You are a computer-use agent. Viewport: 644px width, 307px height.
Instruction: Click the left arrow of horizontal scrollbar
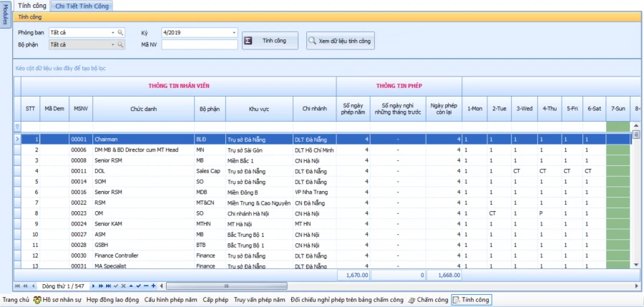tap(161, 286)
